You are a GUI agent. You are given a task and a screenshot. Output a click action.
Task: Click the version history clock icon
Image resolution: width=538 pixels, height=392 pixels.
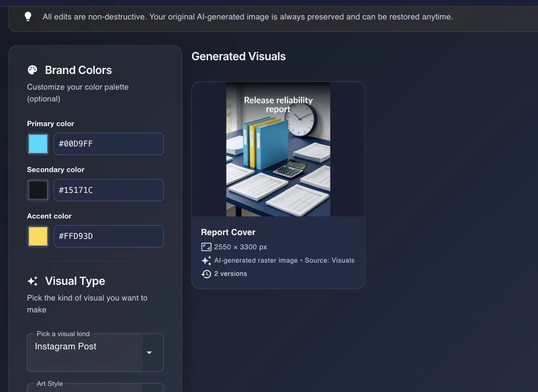pyautogui.click(x=206, y=274)
